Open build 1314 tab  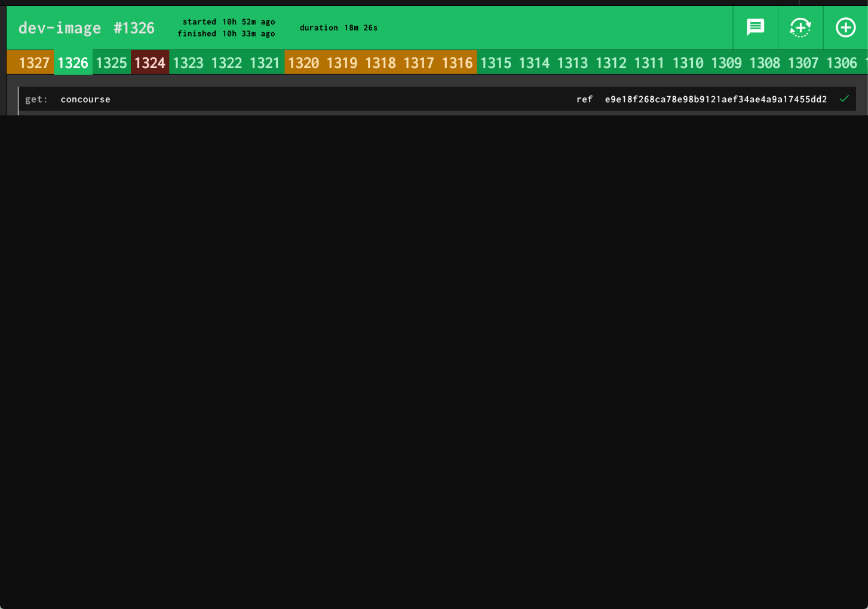click(534, 63)
